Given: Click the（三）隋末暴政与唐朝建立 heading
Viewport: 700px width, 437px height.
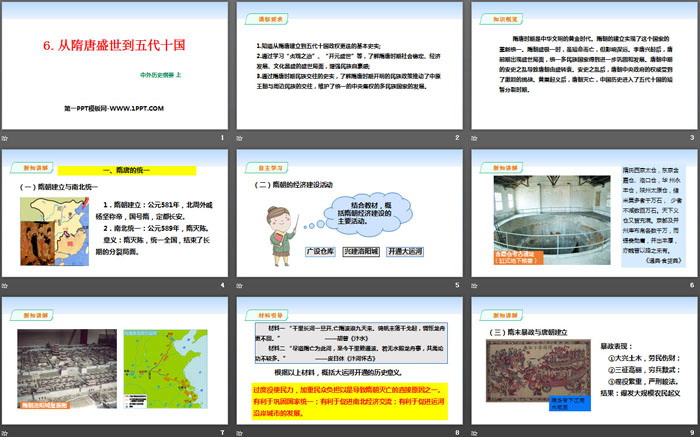Looking at the screenshot, I should point(529,332).
